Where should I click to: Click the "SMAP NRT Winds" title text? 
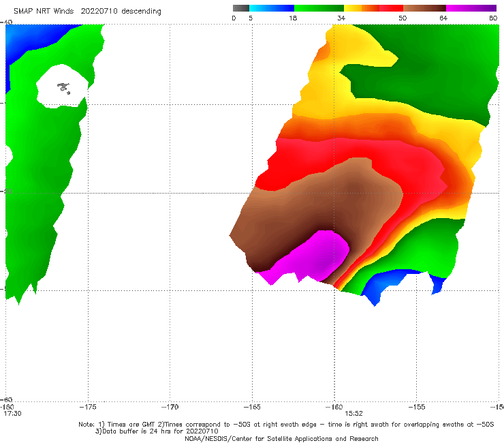[44, 11]
